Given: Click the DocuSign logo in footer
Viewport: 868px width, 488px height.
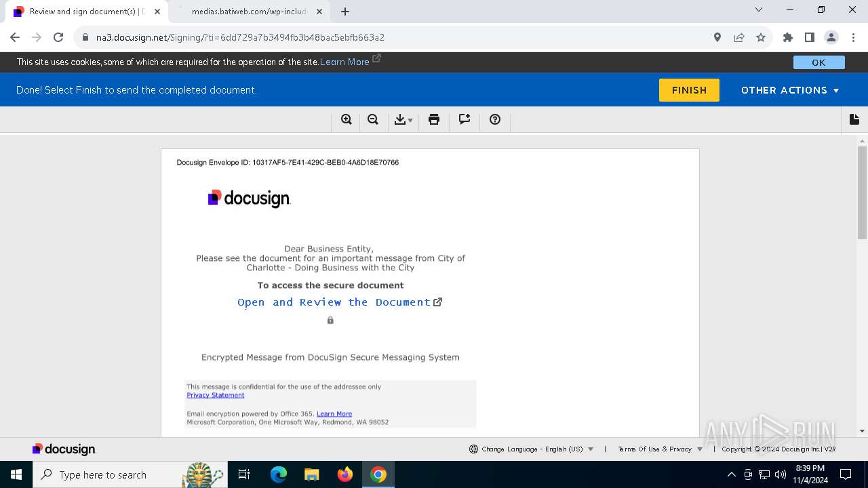Looking at the screenshot, I should [x=64, y=449].
